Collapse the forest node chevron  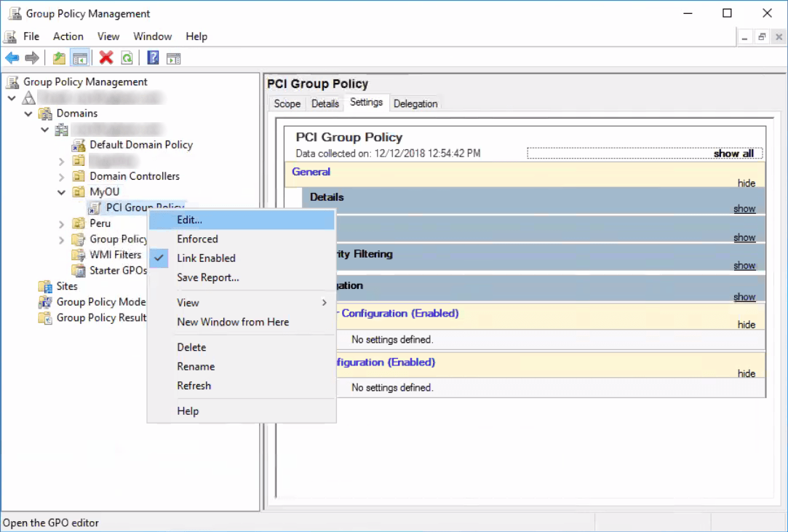tap(12, 98)
